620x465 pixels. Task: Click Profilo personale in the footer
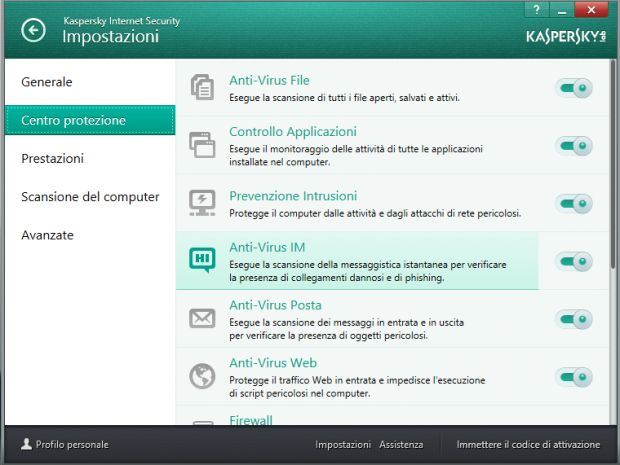pyautogui.click(x=65, y=444)
